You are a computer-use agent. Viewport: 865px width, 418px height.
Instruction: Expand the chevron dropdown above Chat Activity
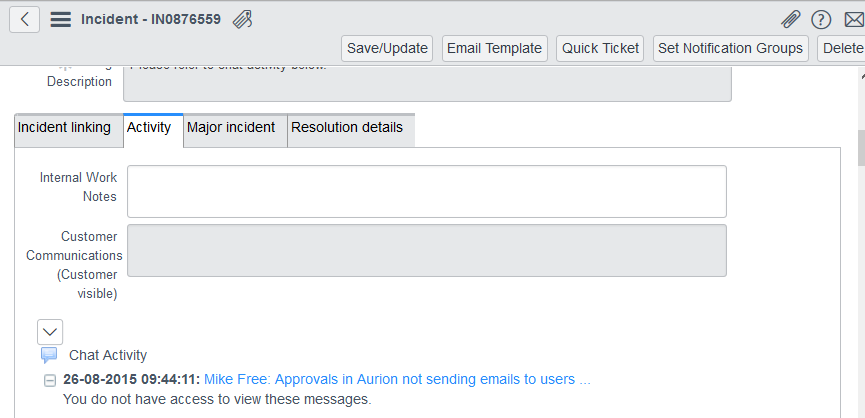coord(50,332)
